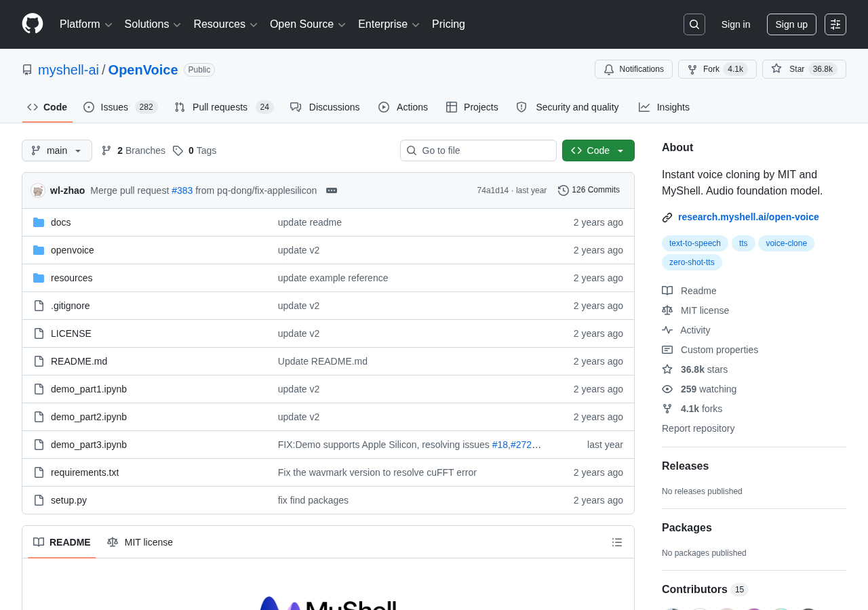
Task: Click wl-zhao's avatar image
Action: coord(38,190)
